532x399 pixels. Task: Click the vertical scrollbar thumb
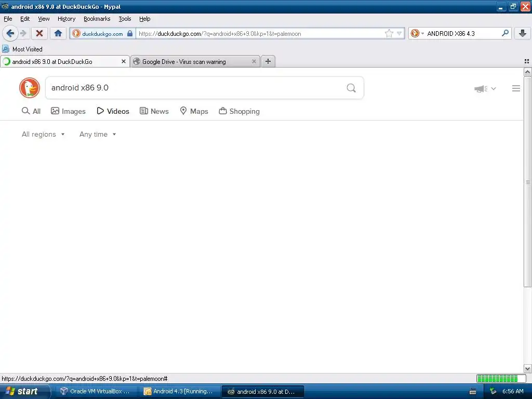pos(527,182)
